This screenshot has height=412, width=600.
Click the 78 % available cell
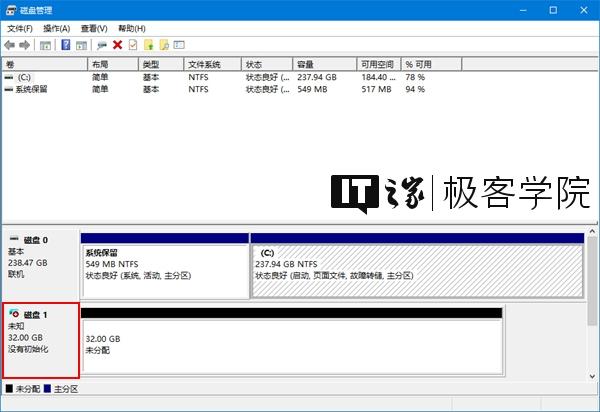tap(415, 77)
